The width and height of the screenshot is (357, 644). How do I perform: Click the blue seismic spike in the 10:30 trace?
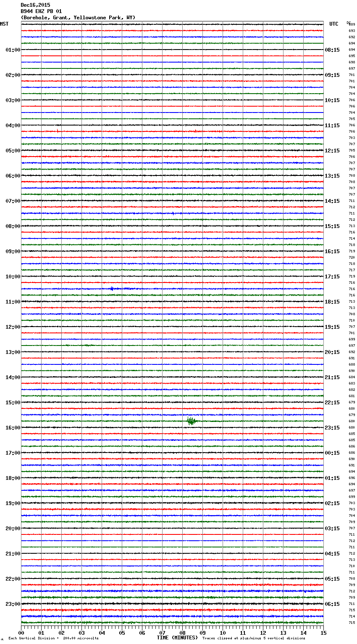112,288
